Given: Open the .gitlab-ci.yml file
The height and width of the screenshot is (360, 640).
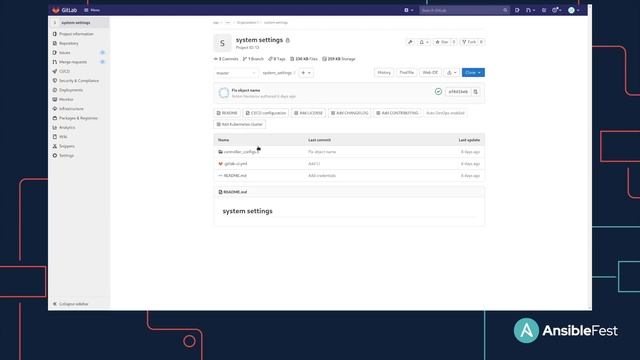Looking at the screenshot, I should pyautogui.click(x=236, y=164).
